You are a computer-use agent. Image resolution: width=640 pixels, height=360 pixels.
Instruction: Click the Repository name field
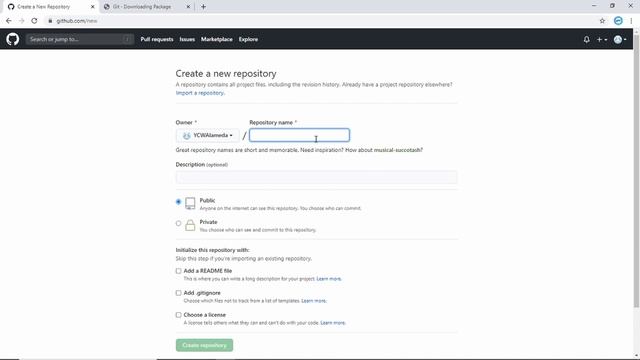299,135
